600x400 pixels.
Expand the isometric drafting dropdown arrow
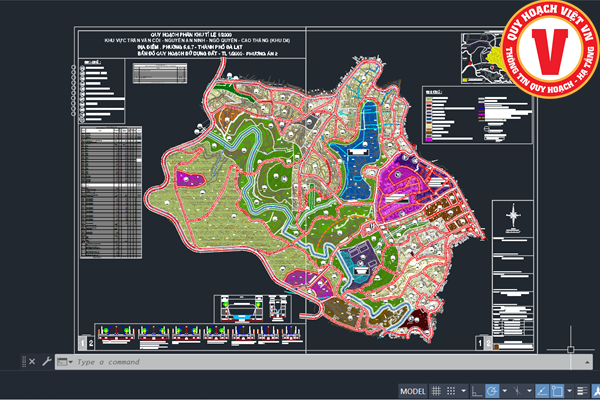tap(530, 391)
